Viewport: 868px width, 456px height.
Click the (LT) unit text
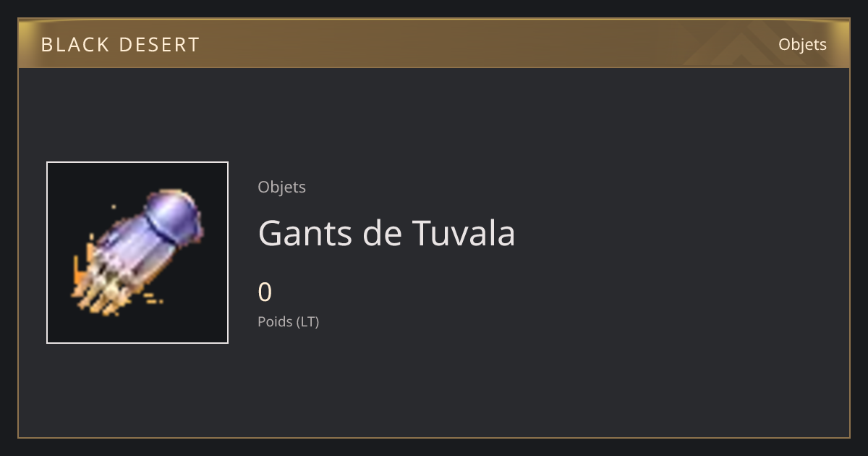(x=307, y=321)
